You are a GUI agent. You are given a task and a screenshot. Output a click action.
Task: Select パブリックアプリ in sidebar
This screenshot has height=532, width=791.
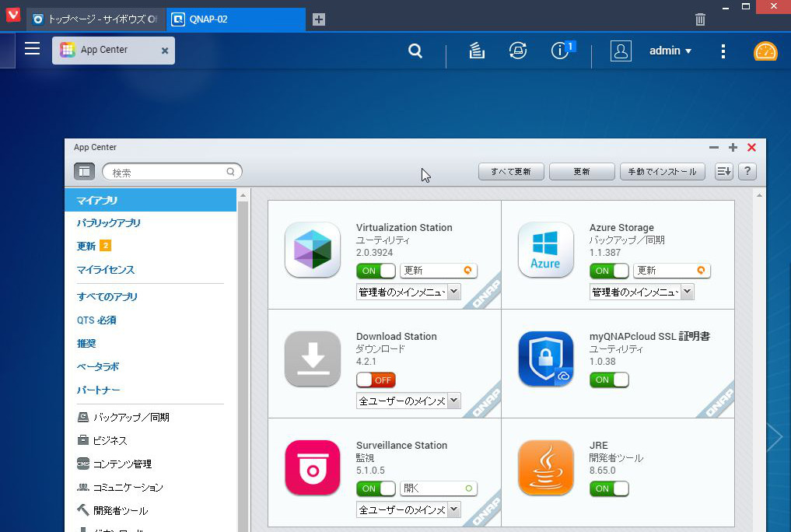tap(108, 223)
